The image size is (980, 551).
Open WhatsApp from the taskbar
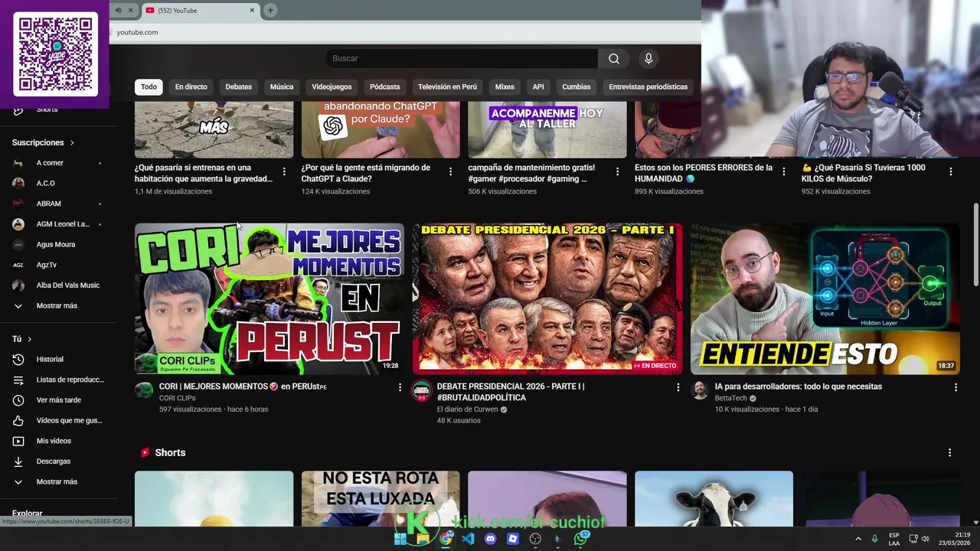(581, 539)
